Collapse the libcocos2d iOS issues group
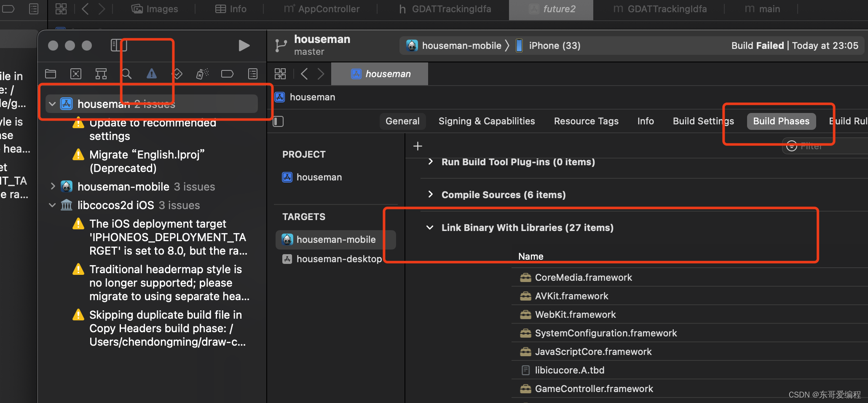Viewport: 868px width, 403px height. [x=52, y=205]
